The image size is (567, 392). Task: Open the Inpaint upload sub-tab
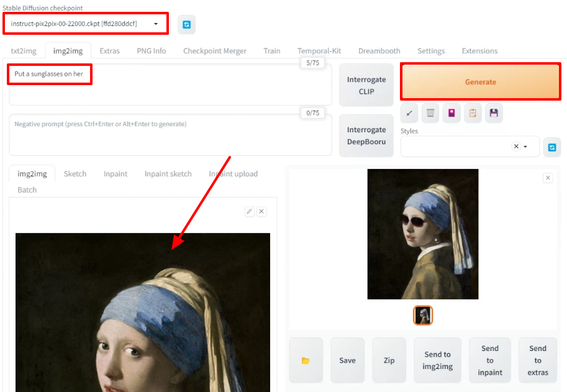point(234,173)
